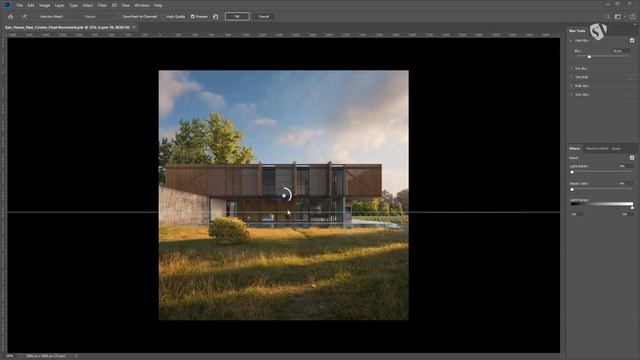Open the workspace switcher icon
640x360 pixels.
coord(618,17)
